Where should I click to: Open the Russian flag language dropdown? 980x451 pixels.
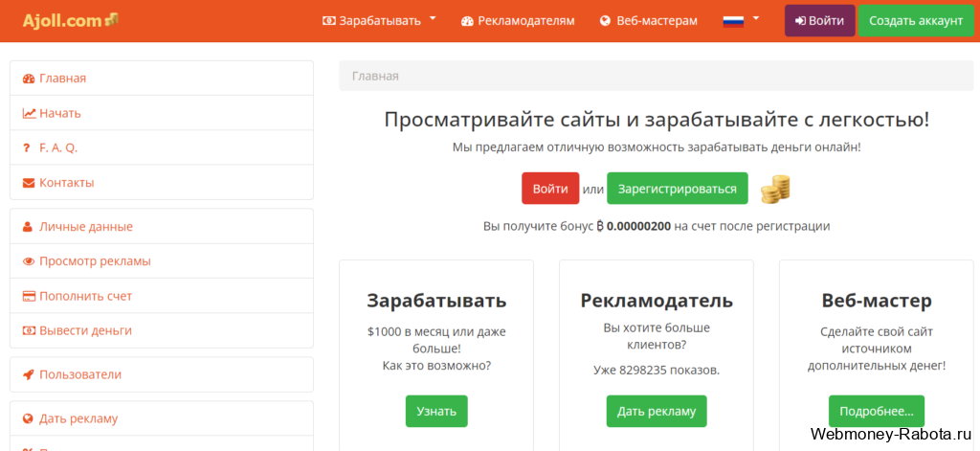[742, 21]
